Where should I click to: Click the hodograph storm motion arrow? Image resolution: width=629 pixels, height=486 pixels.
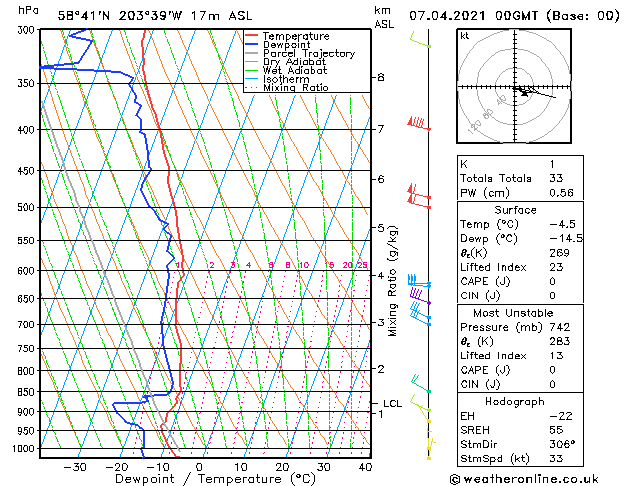(x=525, y=93)
